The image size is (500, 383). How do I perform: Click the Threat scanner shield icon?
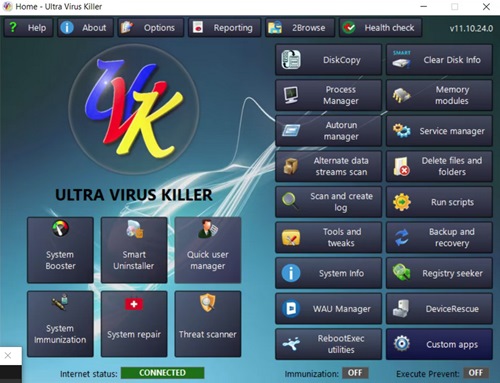tap(207, 303)
